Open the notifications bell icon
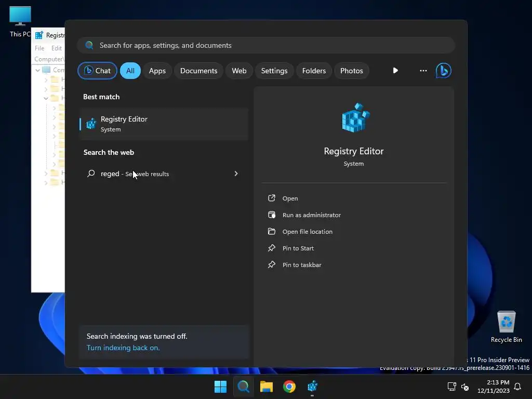The height and width of the screenshot is (399, 532). 517,387
